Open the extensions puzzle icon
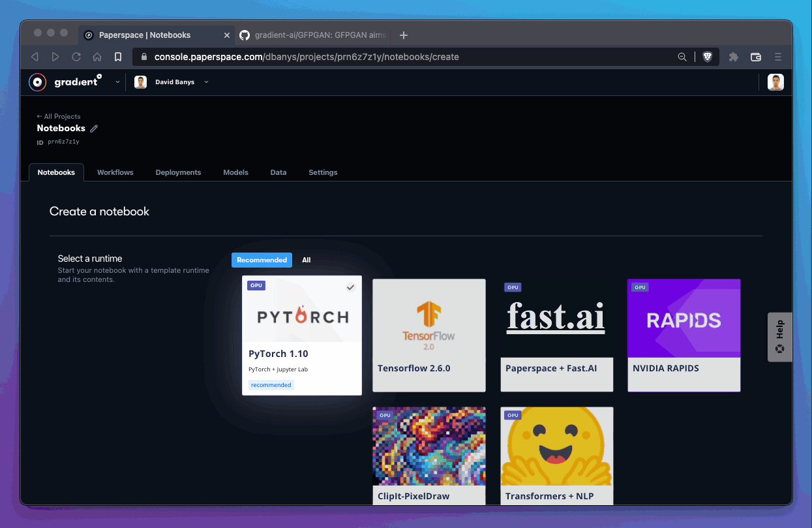This screenshot has height=528, width=812. point(734,57)
